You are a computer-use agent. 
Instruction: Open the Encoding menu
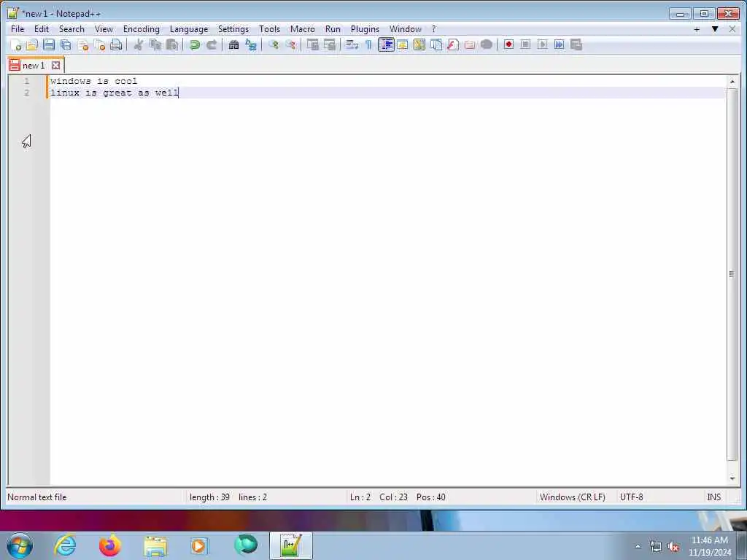[x=142, y=29]
